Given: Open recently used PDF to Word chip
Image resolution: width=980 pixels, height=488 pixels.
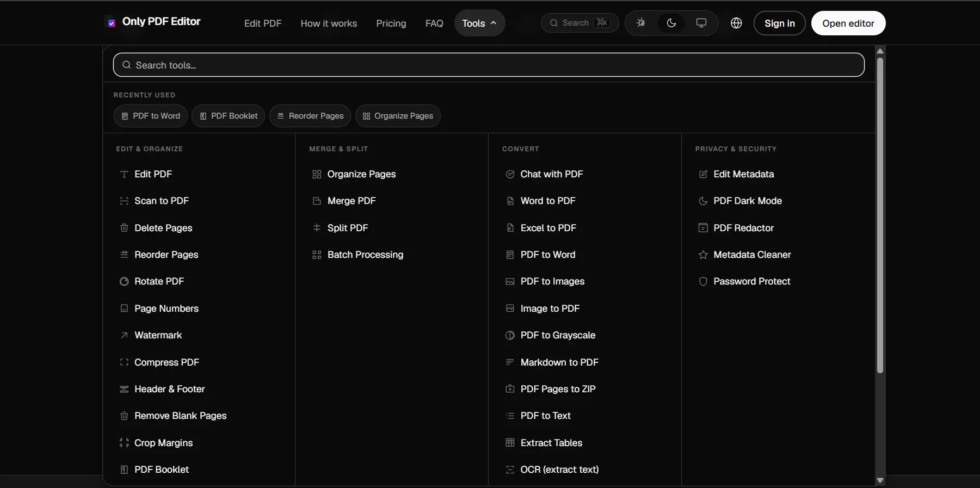Looking at the screenshot, I should 151,116.
